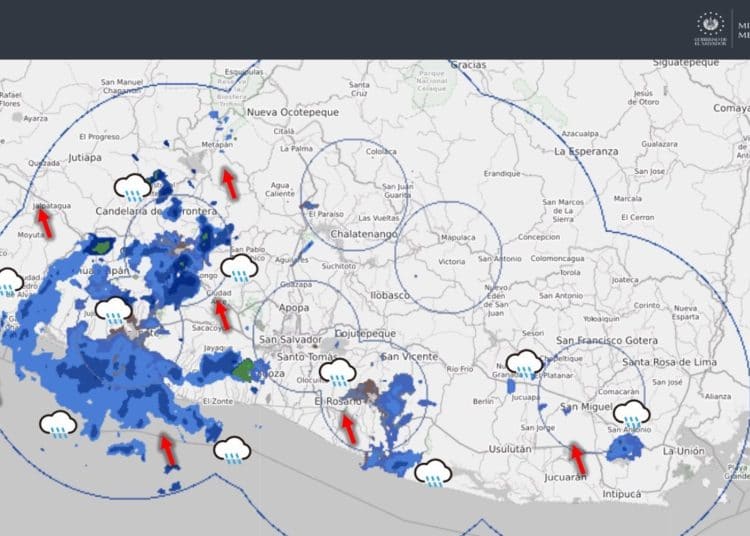
Task: Select the Intipucá label
Action: (x=622, y=494)
